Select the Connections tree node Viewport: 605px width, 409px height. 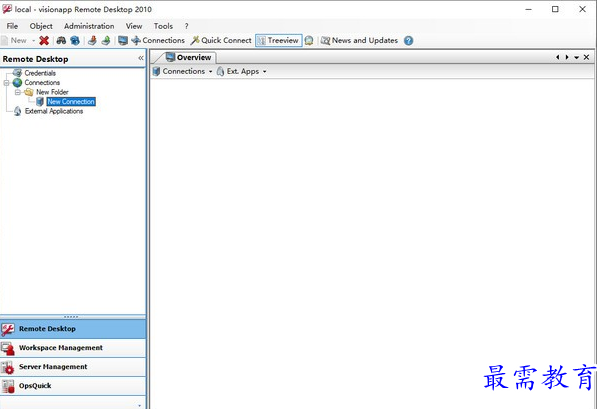click(42, 83)
